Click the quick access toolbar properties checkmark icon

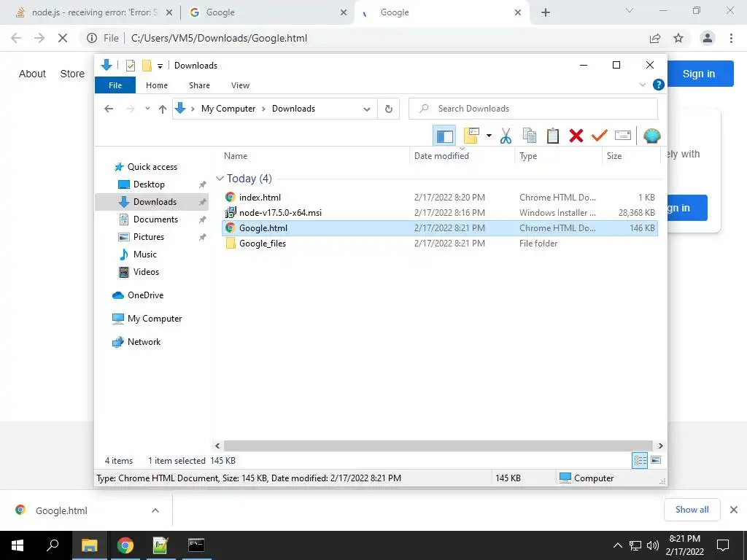[x=130, y=66]
